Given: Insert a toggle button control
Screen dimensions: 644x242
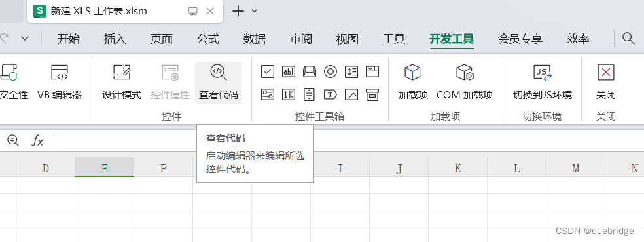Looking at the screenshot, I should [x=268, y=94].
